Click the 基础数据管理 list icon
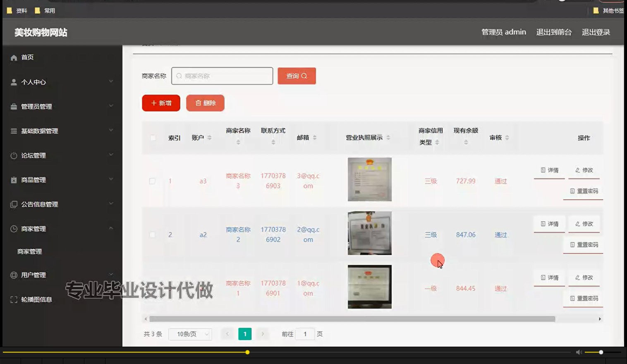The image size is (627, 364). pyautogui.click(x=14, y=131)
